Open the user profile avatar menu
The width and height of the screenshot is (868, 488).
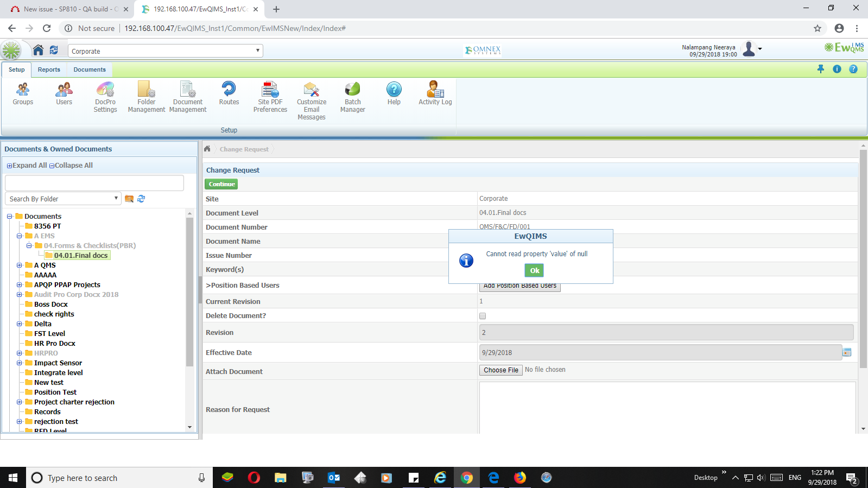click(751, 49)
